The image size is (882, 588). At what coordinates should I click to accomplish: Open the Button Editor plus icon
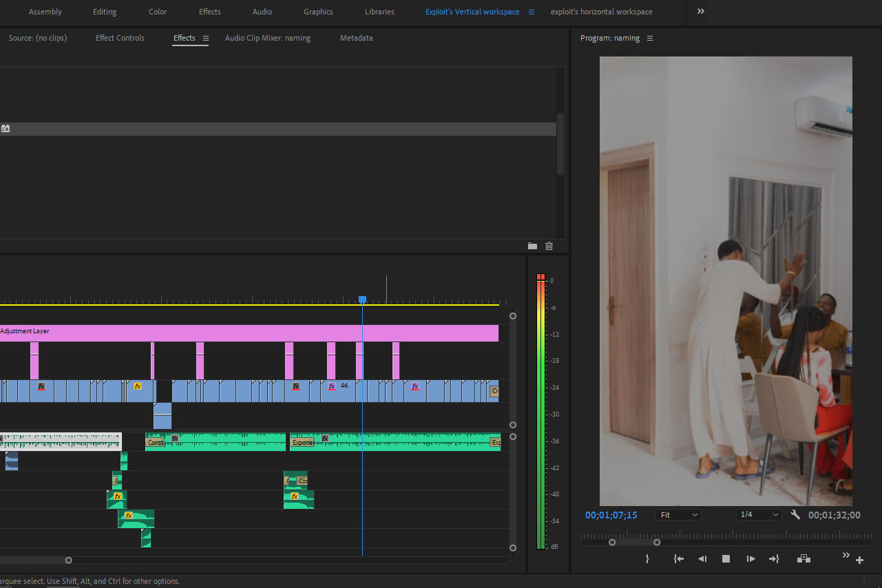click(x=859, y=560)
